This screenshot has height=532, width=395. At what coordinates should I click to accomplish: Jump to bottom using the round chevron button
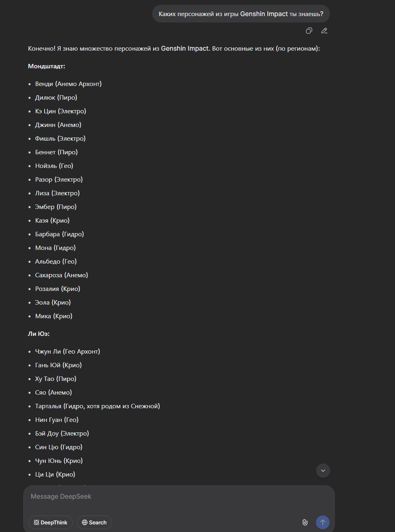tap(323, 471)
